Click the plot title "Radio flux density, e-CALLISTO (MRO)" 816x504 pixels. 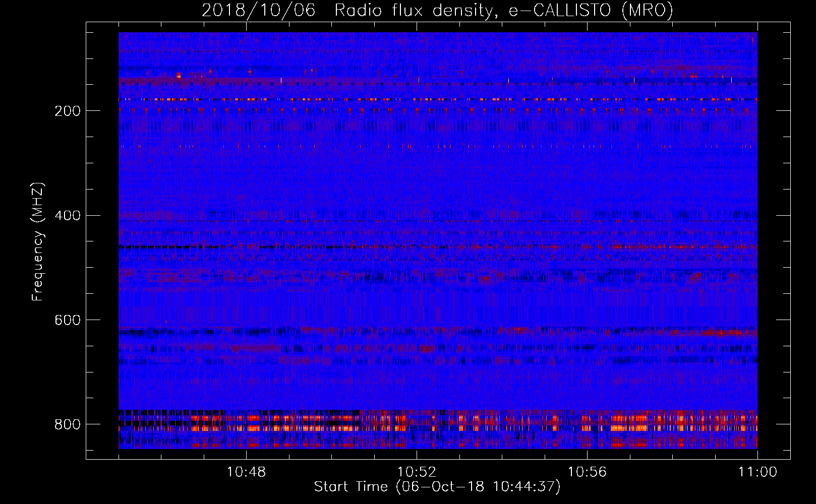(x=504, y=10)
